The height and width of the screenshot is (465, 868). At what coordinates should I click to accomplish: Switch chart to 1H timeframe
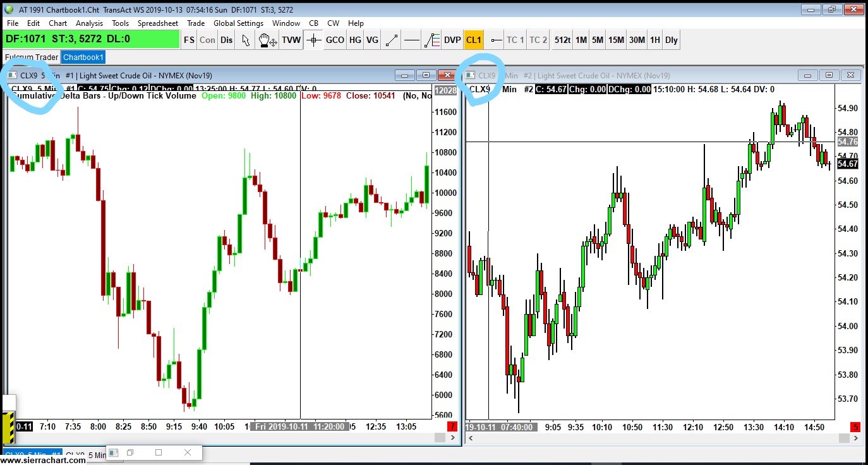(x=655, y=40)
